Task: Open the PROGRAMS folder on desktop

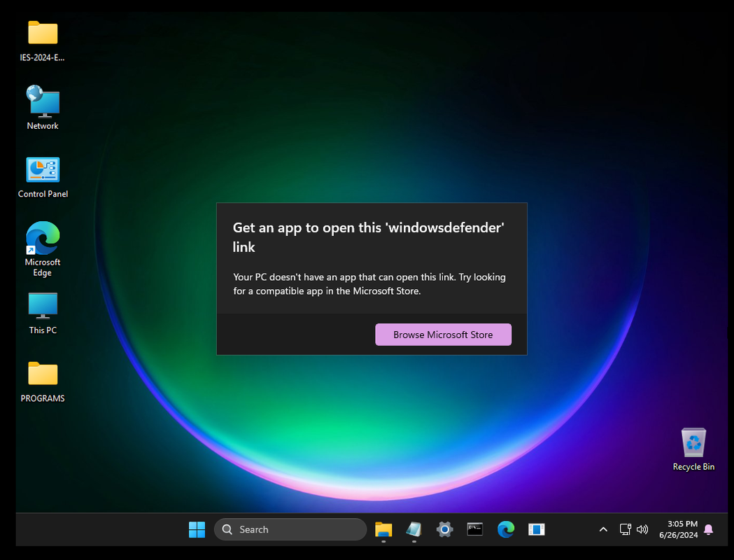Action: pos(43,381)
